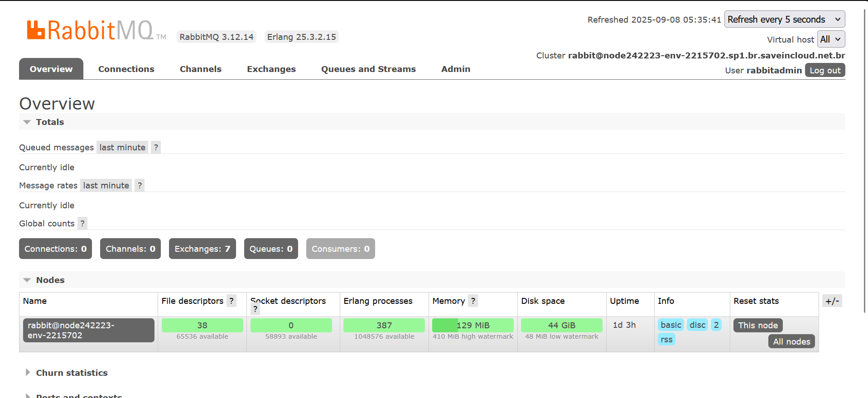Viewport: 868px width, 398px height.
Task: Change Message rates last minute range
Action: (106, 185)
